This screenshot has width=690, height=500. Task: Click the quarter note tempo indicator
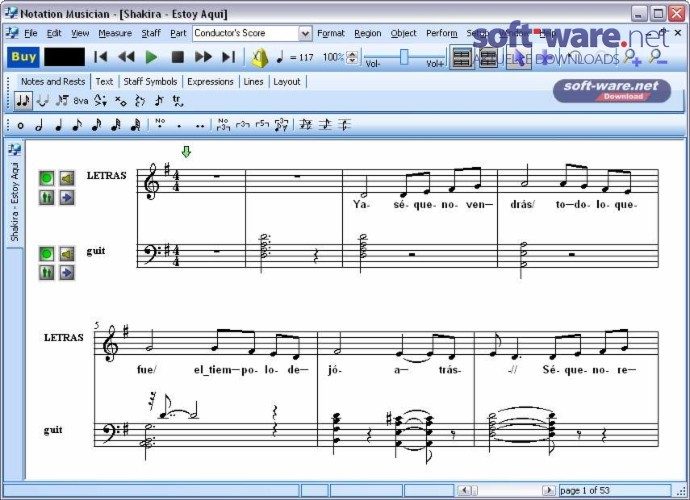point(279,57)
